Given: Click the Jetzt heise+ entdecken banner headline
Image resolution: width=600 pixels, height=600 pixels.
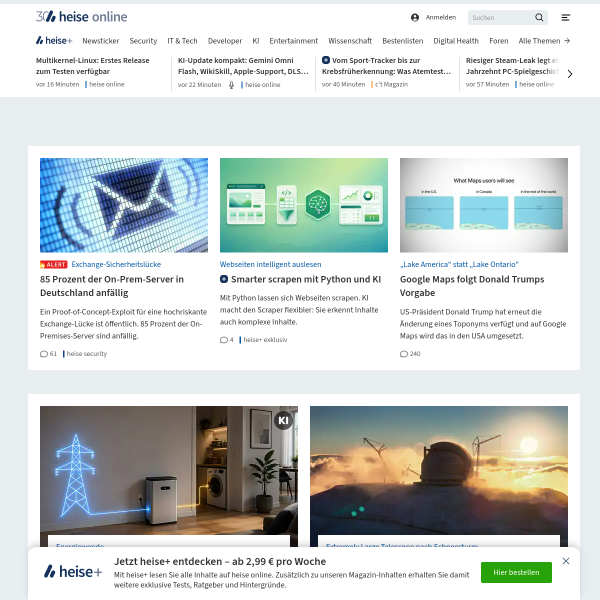Looking at the screenshot, I should (x=220, y=561).
